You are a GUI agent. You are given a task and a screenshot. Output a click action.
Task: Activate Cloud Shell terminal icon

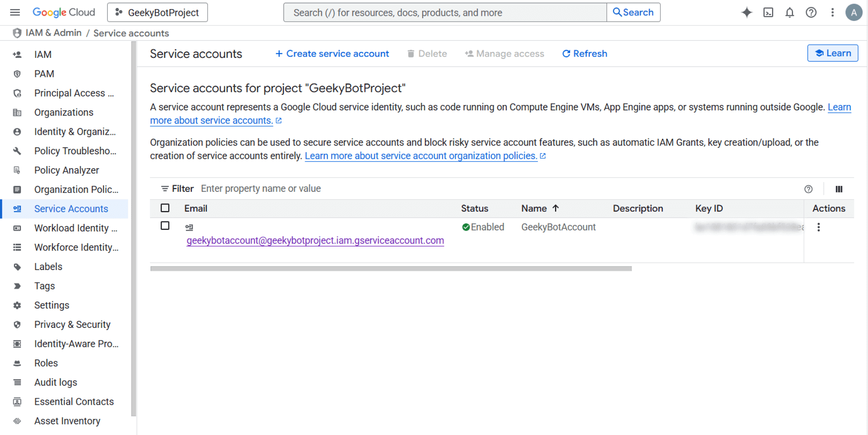click(768, 12)
